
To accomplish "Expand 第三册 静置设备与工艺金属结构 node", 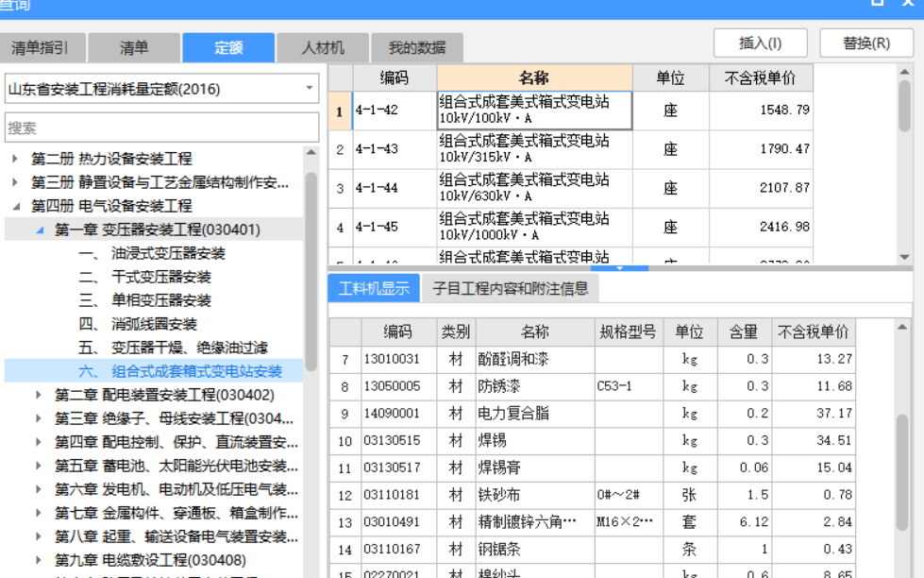I will pyautogui.click(x=15, y=182).
